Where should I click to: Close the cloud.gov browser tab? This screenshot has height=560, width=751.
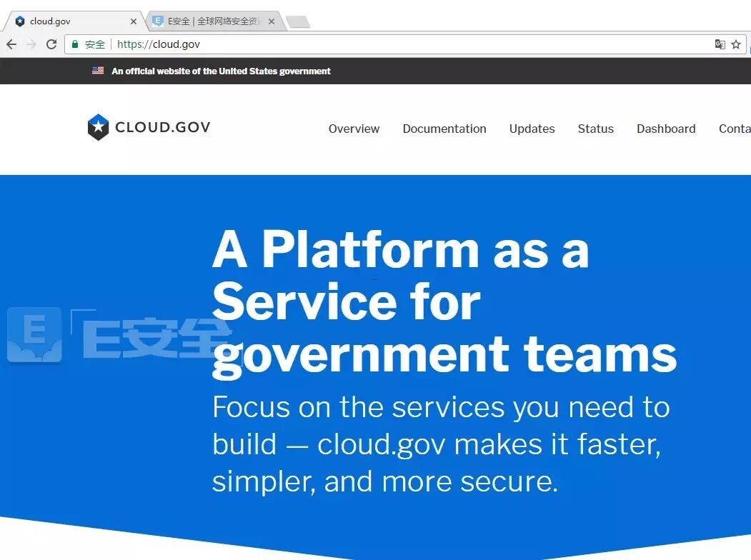pos(134,21)
